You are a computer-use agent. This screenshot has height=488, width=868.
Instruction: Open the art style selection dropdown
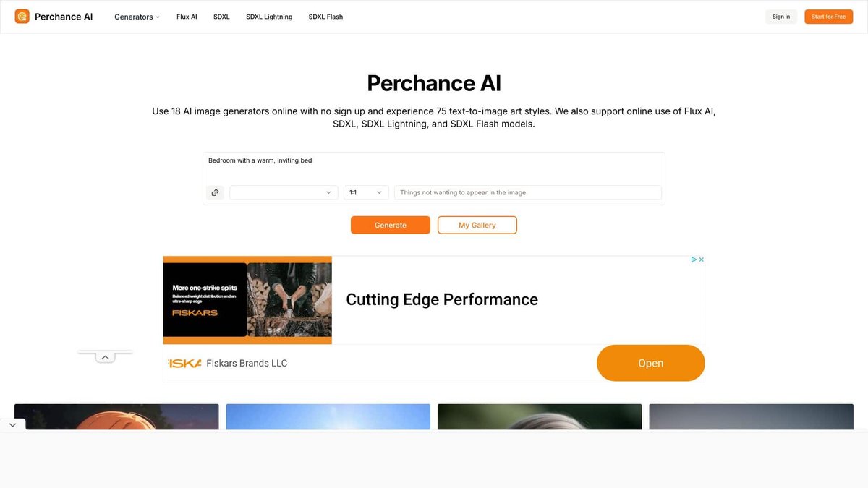click(x=283, y=192)
